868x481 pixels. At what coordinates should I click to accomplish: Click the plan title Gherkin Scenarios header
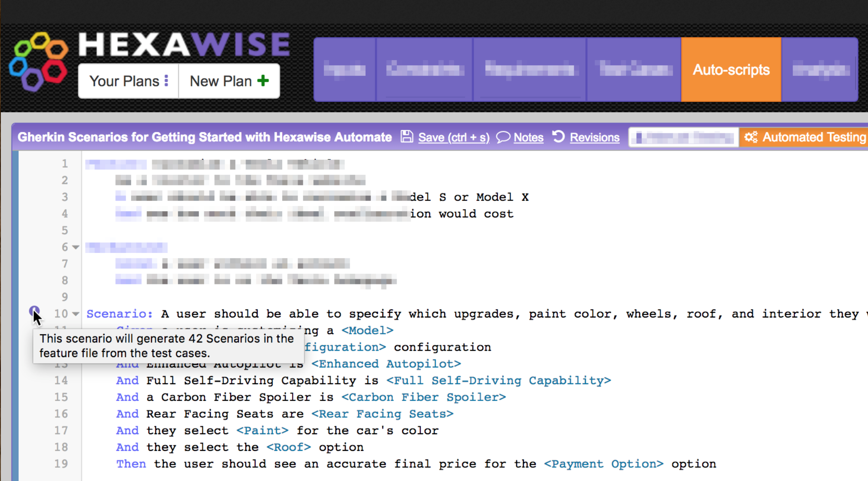[204, 137]
